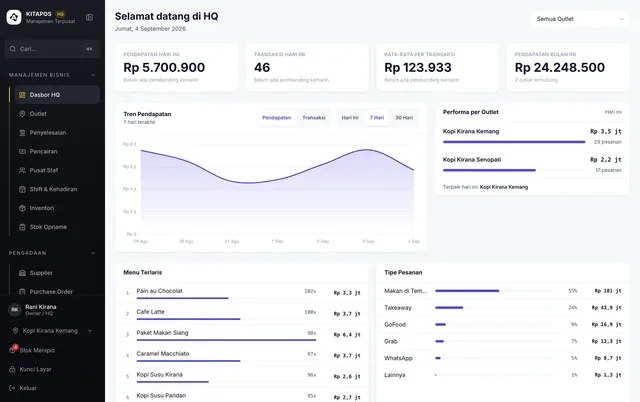Click the Pencairan cash icon
The image size is (640, 402).
pos(22,151)
